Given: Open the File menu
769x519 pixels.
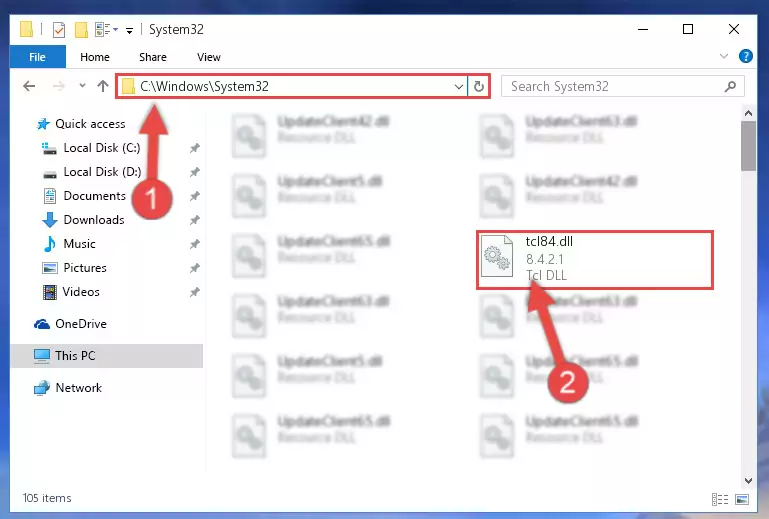Looking at the screenshot, I should tap(37, 57).
